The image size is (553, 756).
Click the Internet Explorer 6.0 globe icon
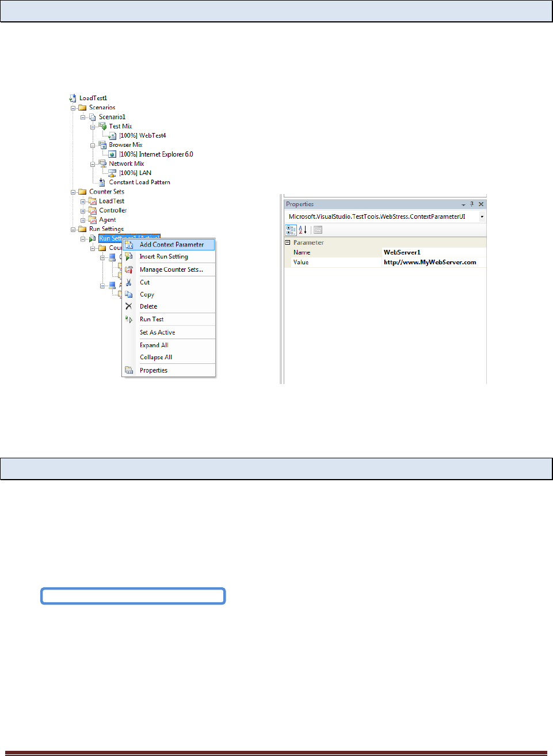click(x=113, y=154)
